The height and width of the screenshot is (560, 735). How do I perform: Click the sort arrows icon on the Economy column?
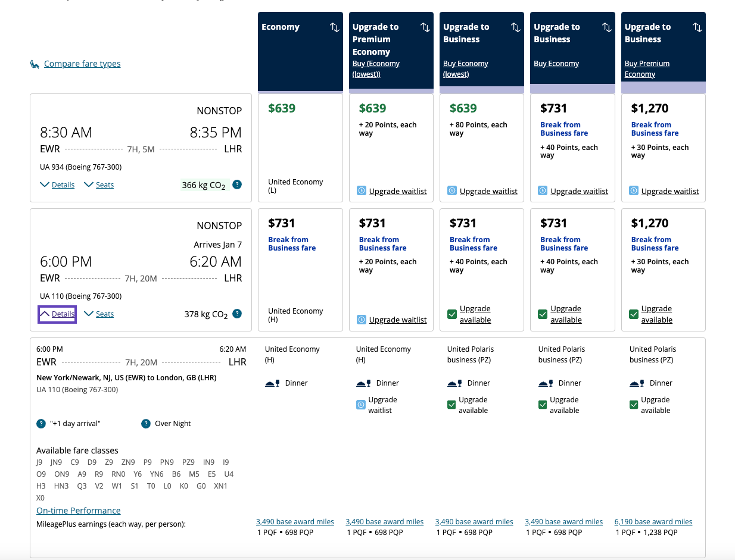pos(334,27)
